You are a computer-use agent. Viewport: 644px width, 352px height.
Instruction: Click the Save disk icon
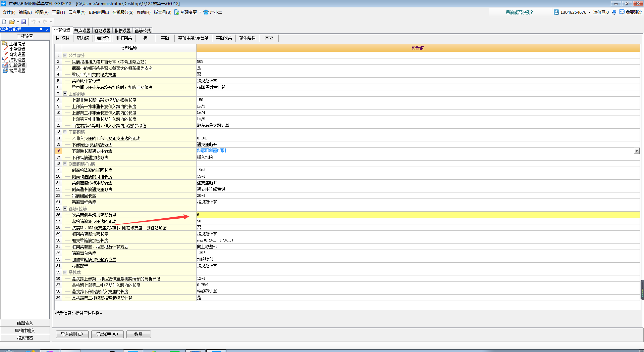point(24,22)
